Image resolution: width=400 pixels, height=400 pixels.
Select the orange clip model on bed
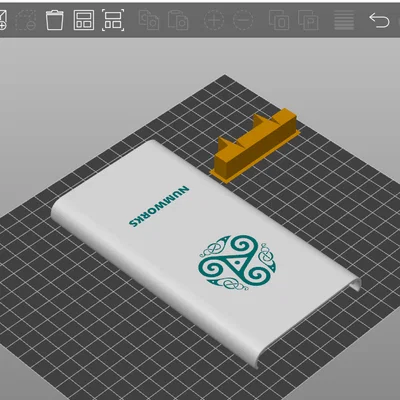(255, 146)
